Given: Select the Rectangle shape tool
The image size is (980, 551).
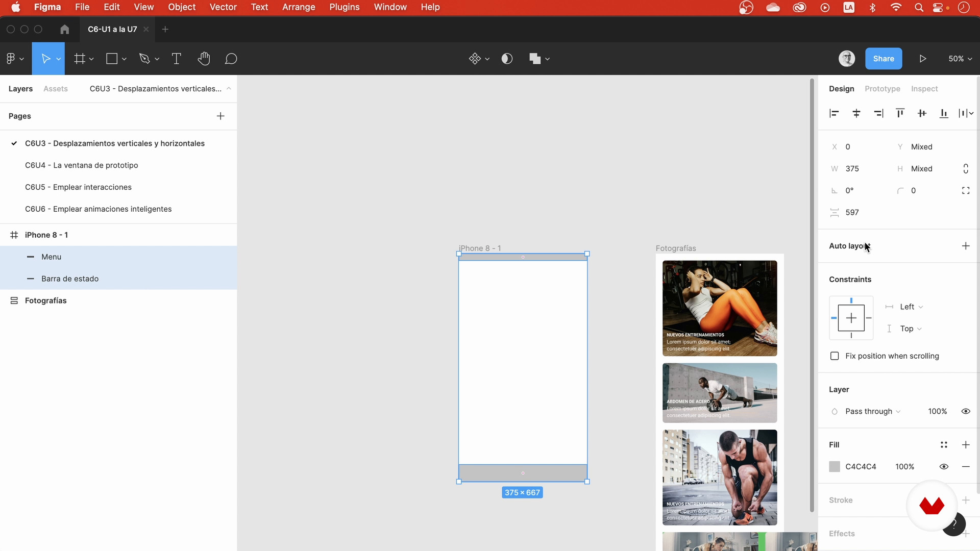Looking at the screenshot, I should [x=112, y=59].
